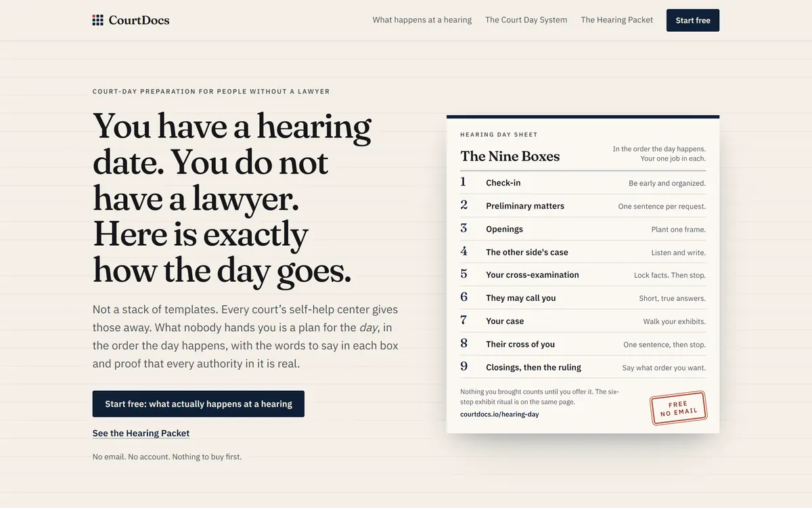Screen dimensions: 812x508
Task: Click 'Lock facts. Then stop.' note
Action: (670, 276)
